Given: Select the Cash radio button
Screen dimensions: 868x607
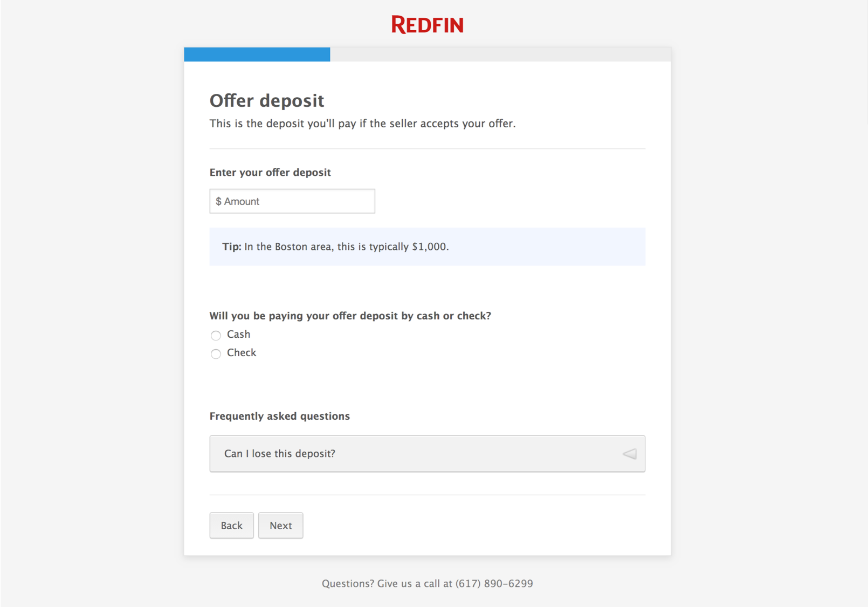Looking at the screenshot, I should [216, 336].
